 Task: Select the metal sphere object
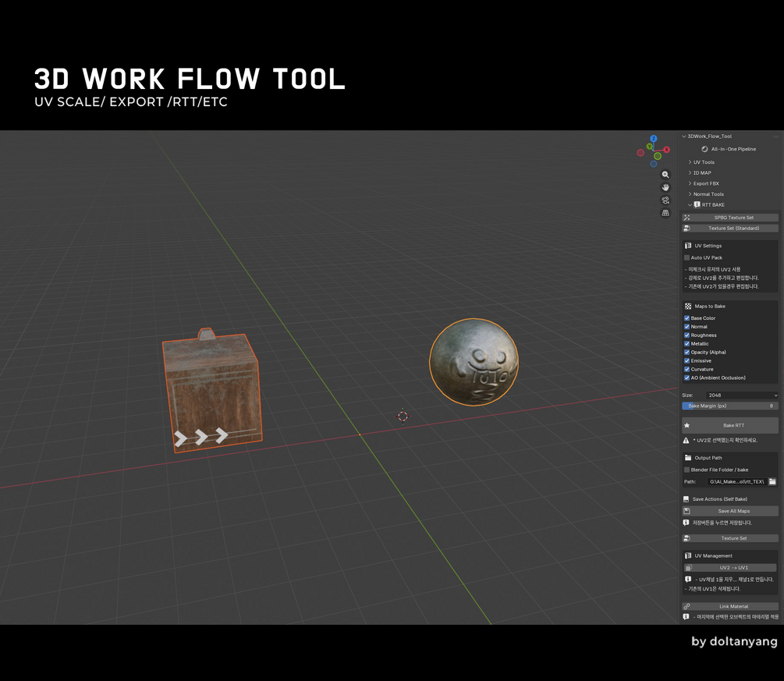[474, 361]
